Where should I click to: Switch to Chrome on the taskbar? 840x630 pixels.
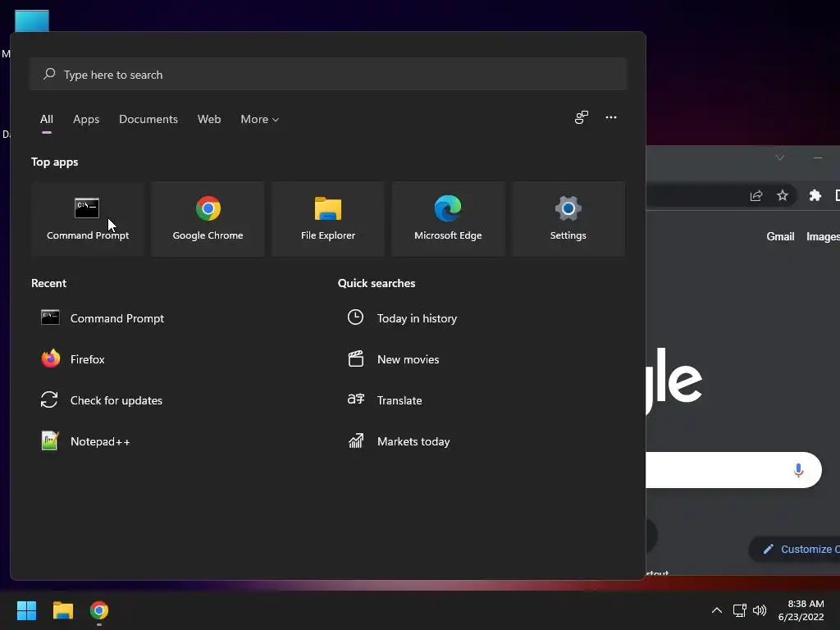point(99,610)
